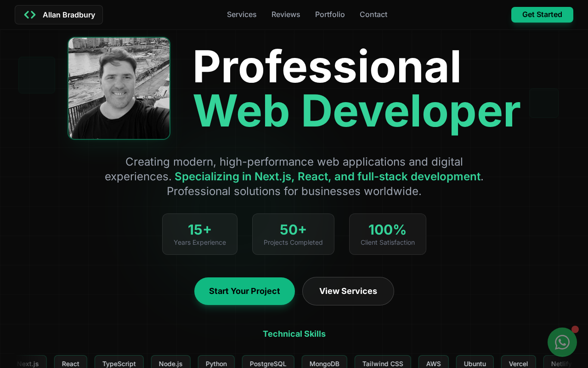The image size is (588, 368).
Task: Click the Allan Bradbury brand name
Action: coord(69,15)
